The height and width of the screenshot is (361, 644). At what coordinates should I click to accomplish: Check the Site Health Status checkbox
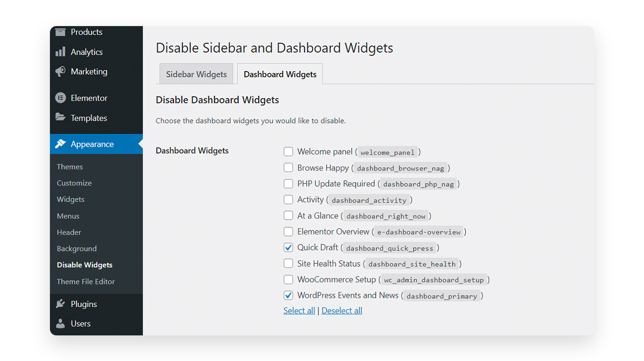[x=288, y=263]
